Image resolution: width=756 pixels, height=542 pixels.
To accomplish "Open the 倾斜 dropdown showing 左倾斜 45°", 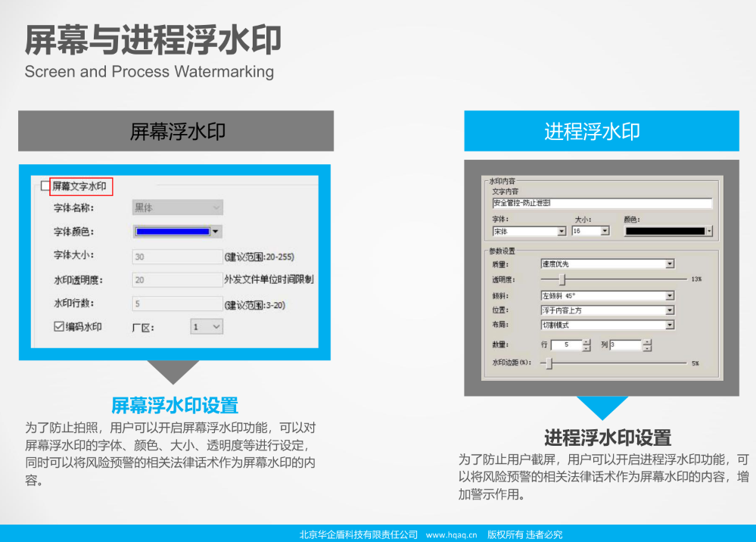I will 608,295.
